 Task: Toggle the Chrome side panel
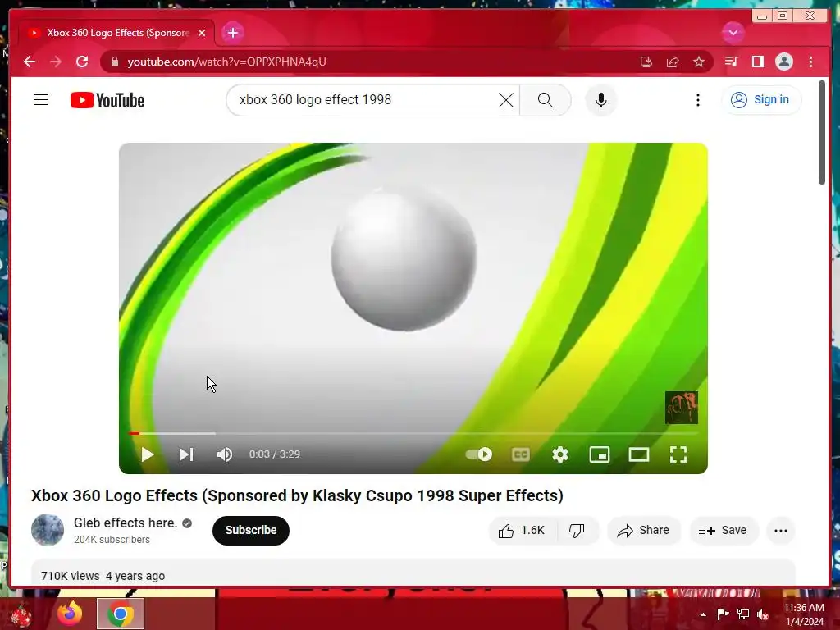(x=757, y=62)
